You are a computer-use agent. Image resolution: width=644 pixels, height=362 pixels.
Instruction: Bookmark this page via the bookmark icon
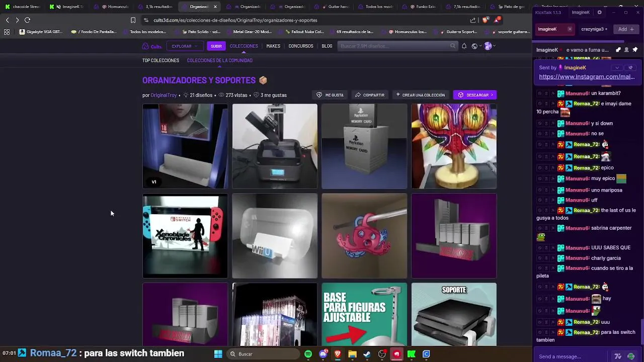coord(133,20)
